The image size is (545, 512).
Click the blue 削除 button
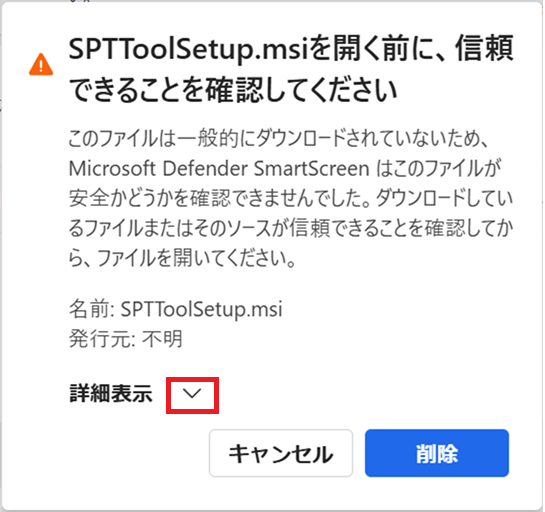tap(437, 453)
